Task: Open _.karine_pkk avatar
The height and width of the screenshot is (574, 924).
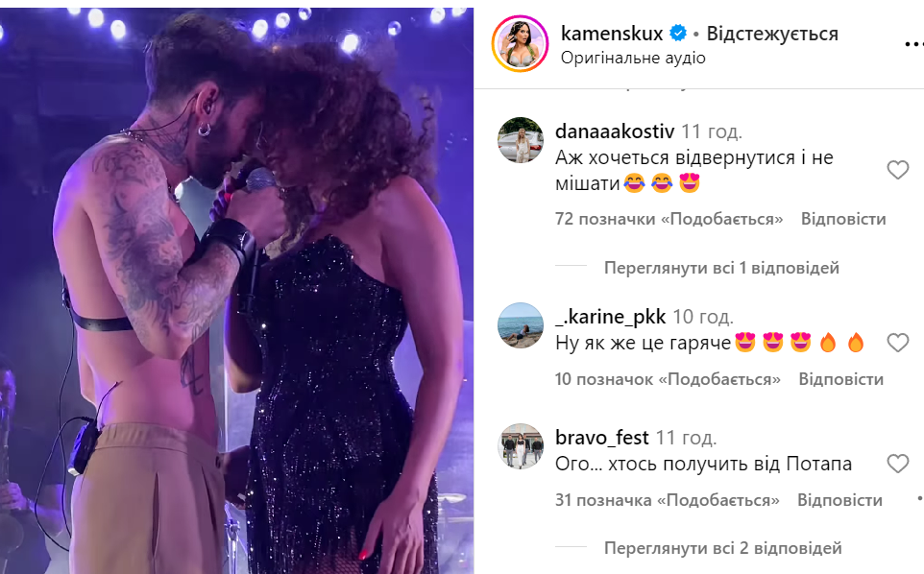Action: pos(520,325)
